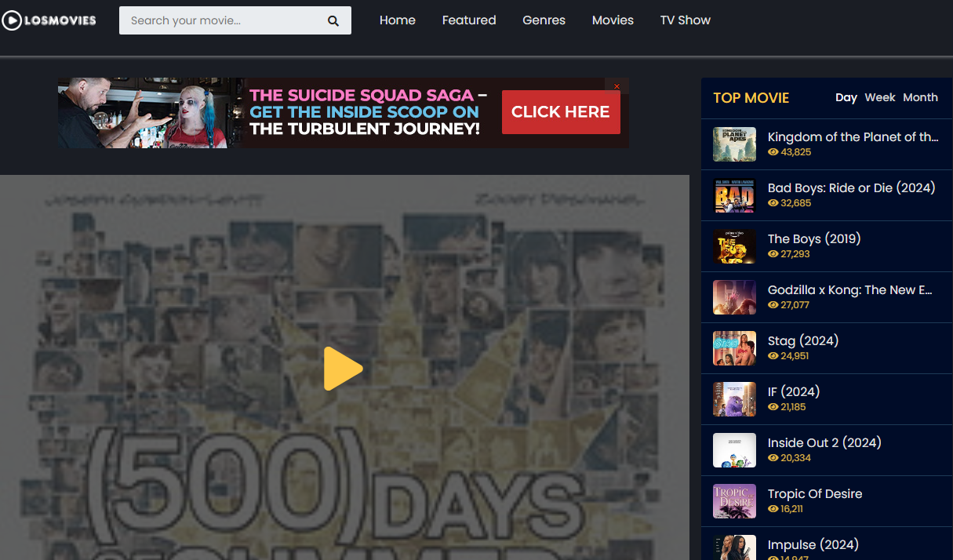Open Bad Boys: Ride or Die poster
The image size is (953, 560).
(734, 195)
